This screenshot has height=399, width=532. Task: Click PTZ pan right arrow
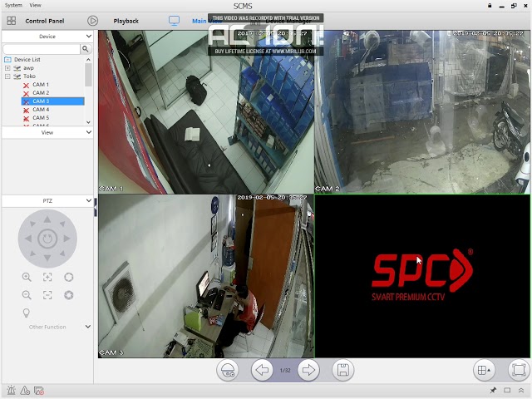click(x=66, y=239)
